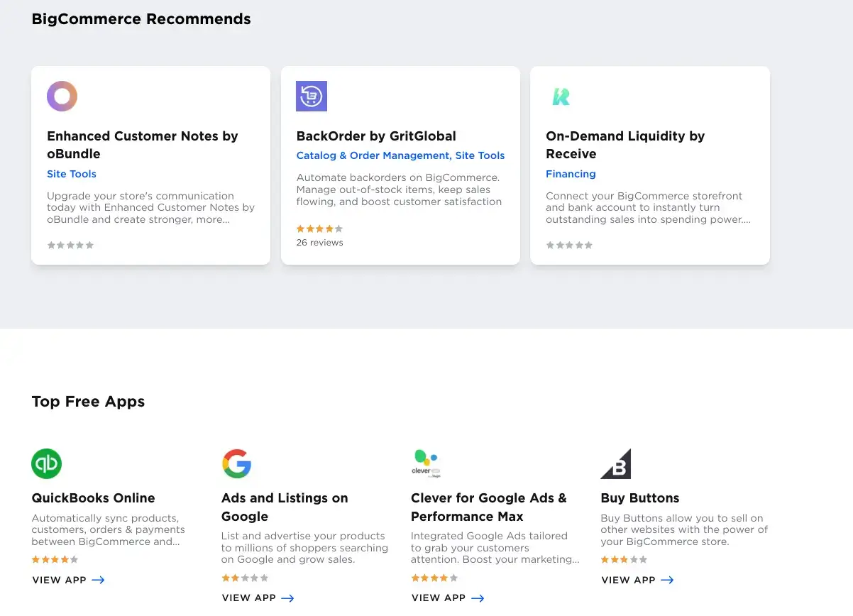Screen dimensions: 853x616
Task: Open the Google icon for Ads and Listings
Action: pyautogui.click(x=237, y=463)
